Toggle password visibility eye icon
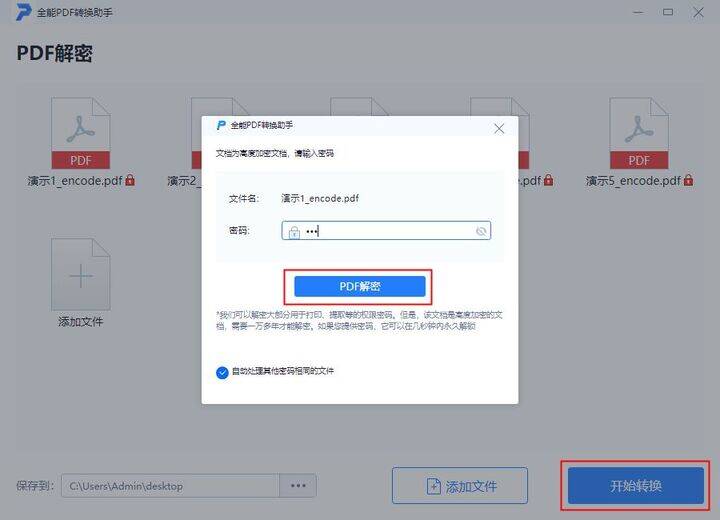 click(481, 231)
